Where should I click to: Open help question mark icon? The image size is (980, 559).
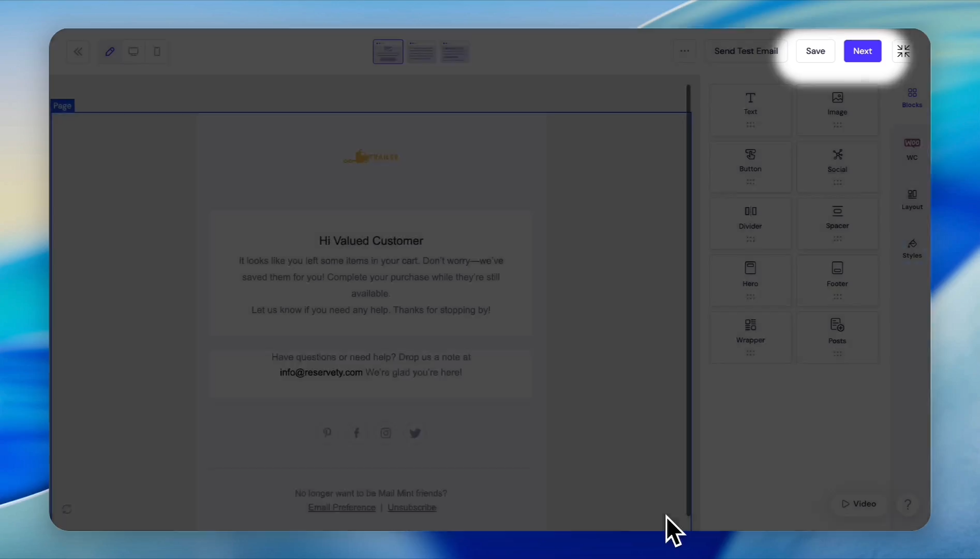click(907, 504)
